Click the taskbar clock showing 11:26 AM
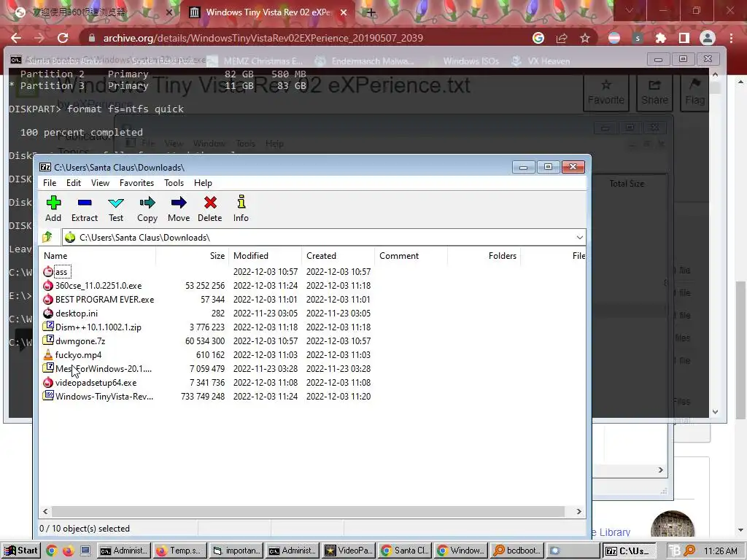 720,551
